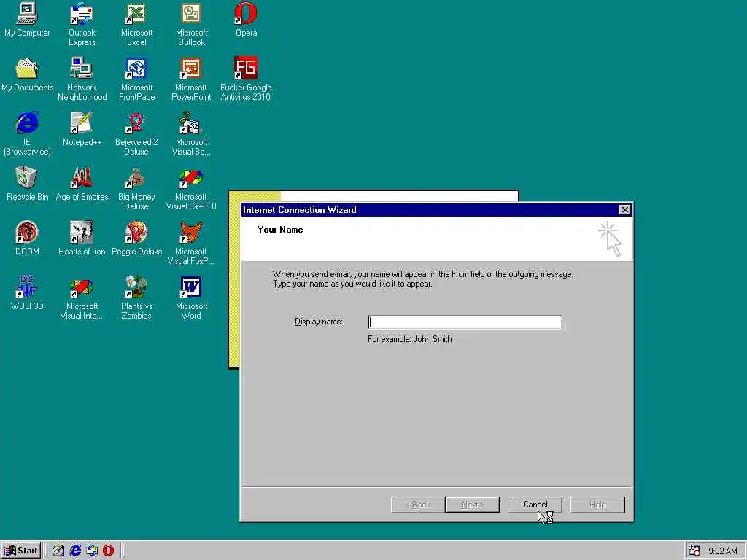This screenshot has width=747, height=560.
Task: Open the Start menu
Action: (21, 551)
